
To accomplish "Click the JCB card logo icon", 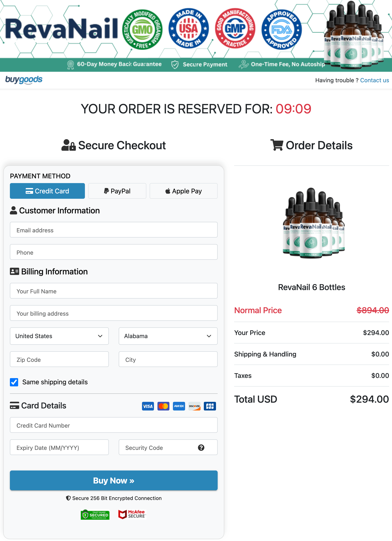I will click(210, 406).
